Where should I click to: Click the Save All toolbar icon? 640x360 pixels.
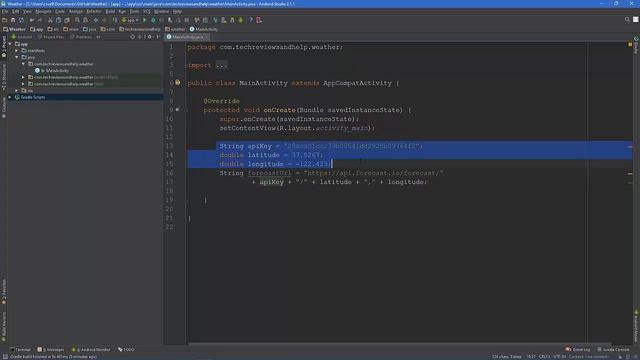13,20
